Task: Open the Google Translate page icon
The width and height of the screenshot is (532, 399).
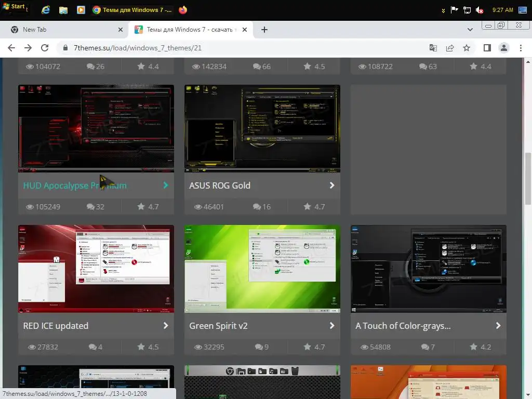Action: [433, 48]
